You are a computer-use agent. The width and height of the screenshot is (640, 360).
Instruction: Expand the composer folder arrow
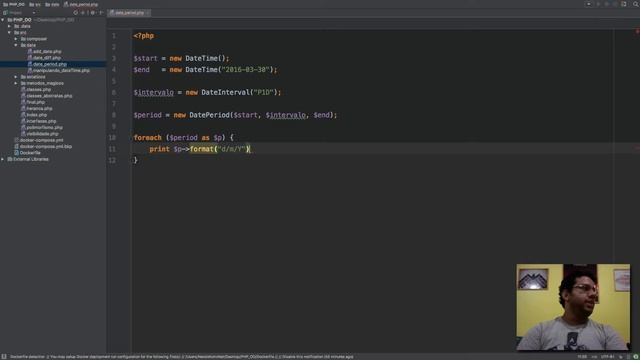click(x=16, y=39)
